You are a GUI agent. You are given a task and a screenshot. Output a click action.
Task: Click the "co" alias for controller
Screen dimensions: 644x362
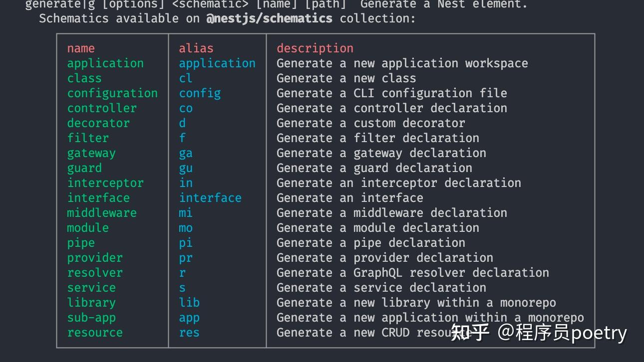pyautogui.click(x=186, y=108)
